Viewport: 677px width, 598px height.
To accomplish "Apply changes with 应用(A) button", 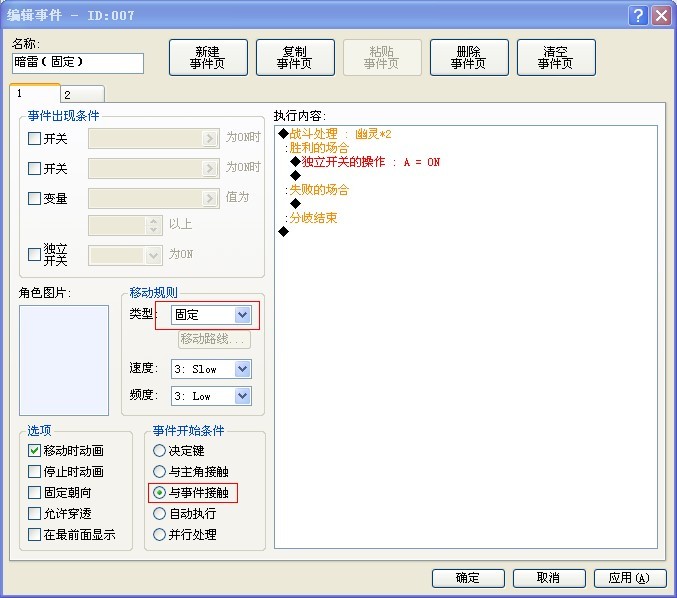I will (x=630, y=578).
